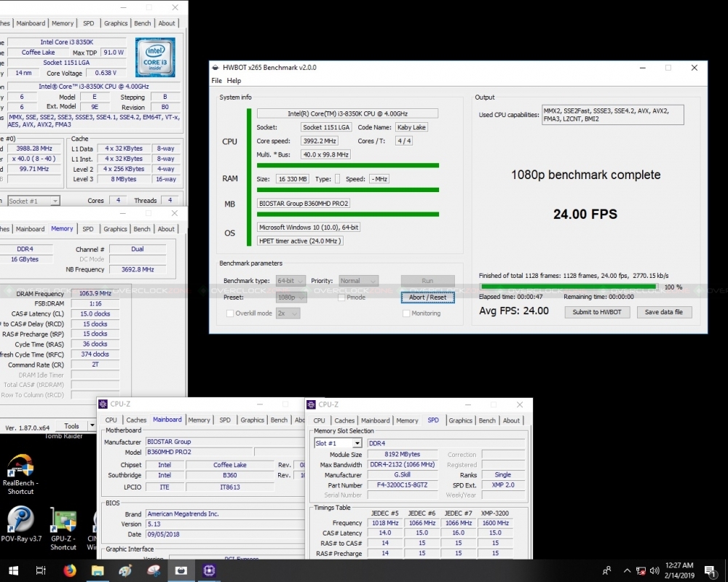Click the green CPU indicator bar
The image size is (728, 582).
tap(249, 179)
